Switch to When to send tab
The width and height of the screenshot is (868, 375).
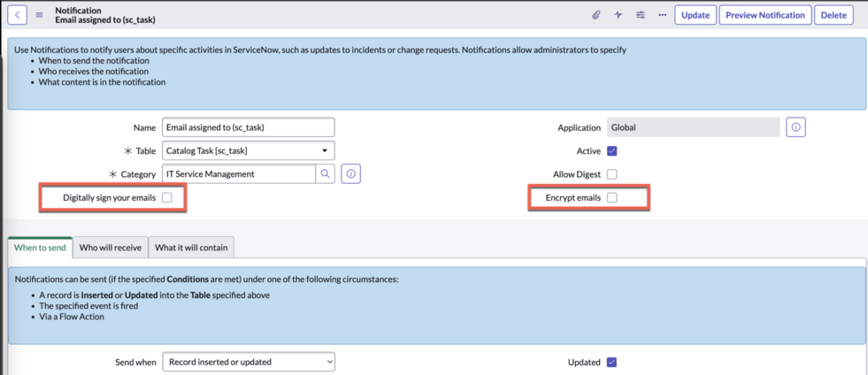[40, 248]
